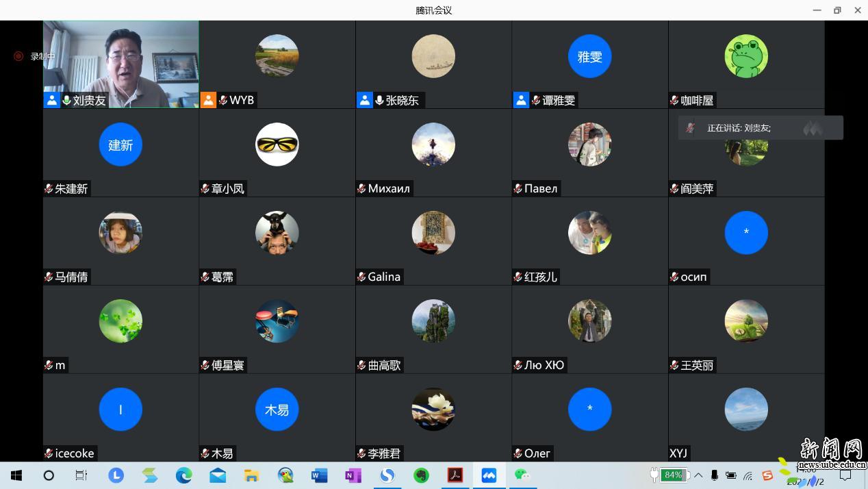Viewport: 868px width, 489px height.
Task: Open Windows Start menu
Action: point(16,475)
